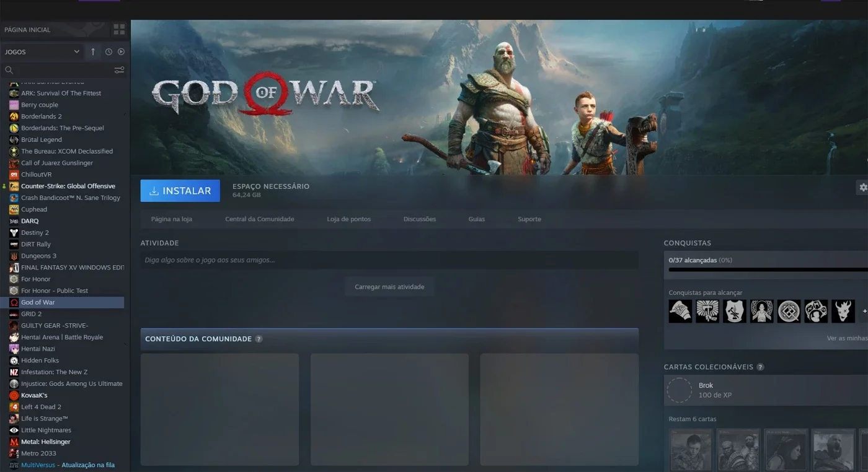Open the JOGOS category dropdown
Image resolution: width=868 pixels, height=472 pixels.
42,52
